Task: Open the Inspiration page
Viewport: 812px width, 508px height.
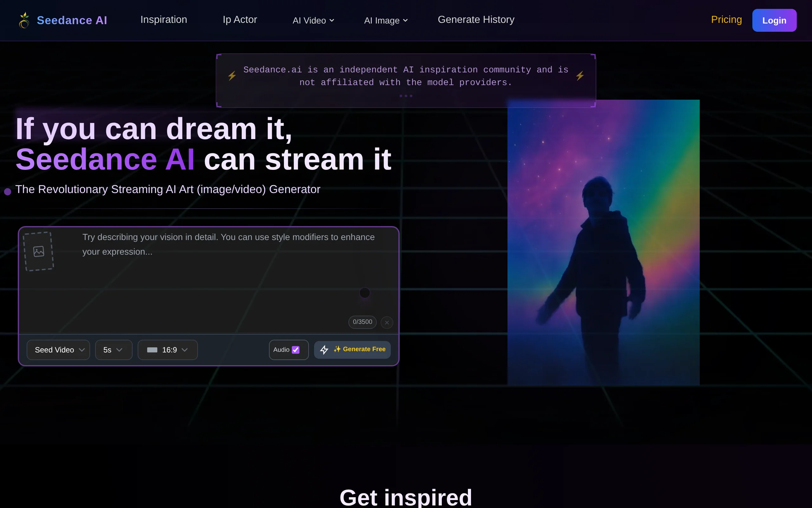Action: [x=164, y=20]
